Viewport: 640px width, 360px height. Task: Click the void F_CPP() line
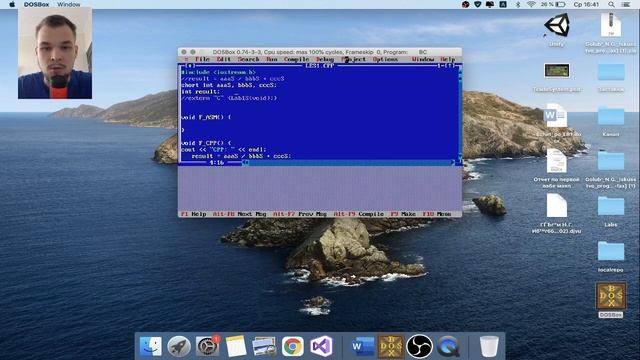[206, 143]
